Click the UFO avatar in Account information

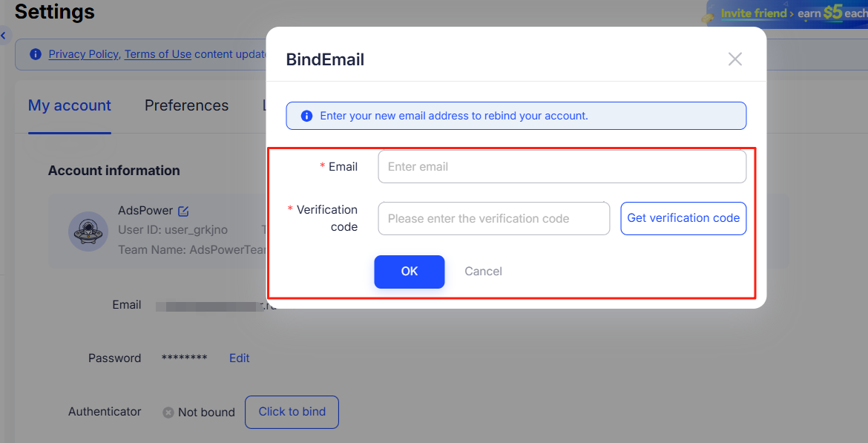pyautogui.click(x=88, y=232)
